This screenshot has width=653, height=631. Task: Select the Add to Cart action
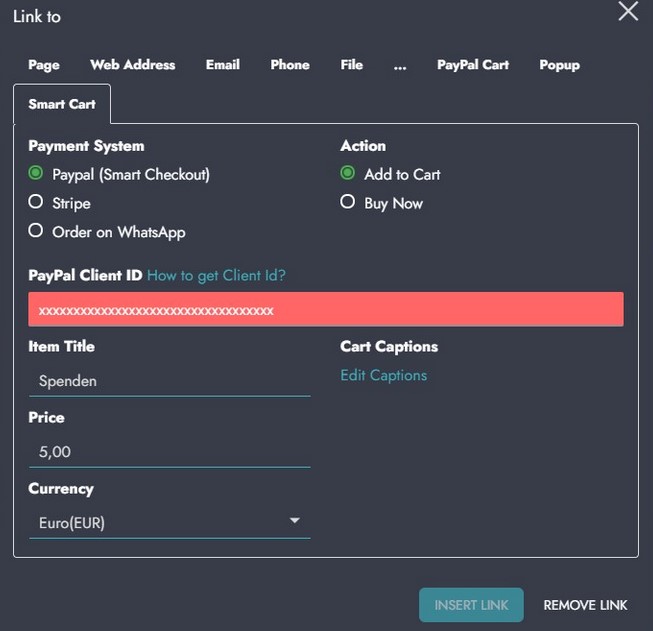(x=348, y=174)
